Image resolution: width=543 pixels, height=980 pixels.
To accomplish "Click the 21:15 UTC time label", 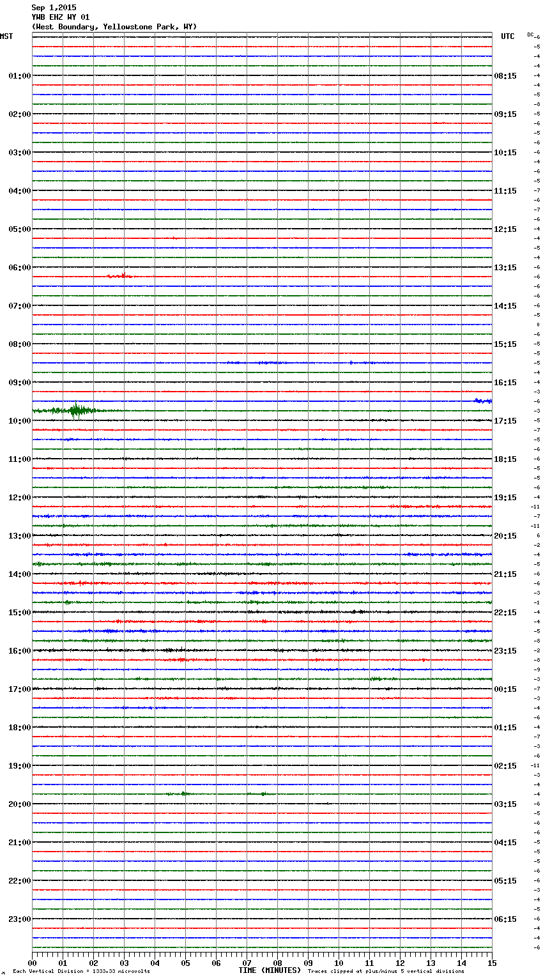I will coord(505,574).
